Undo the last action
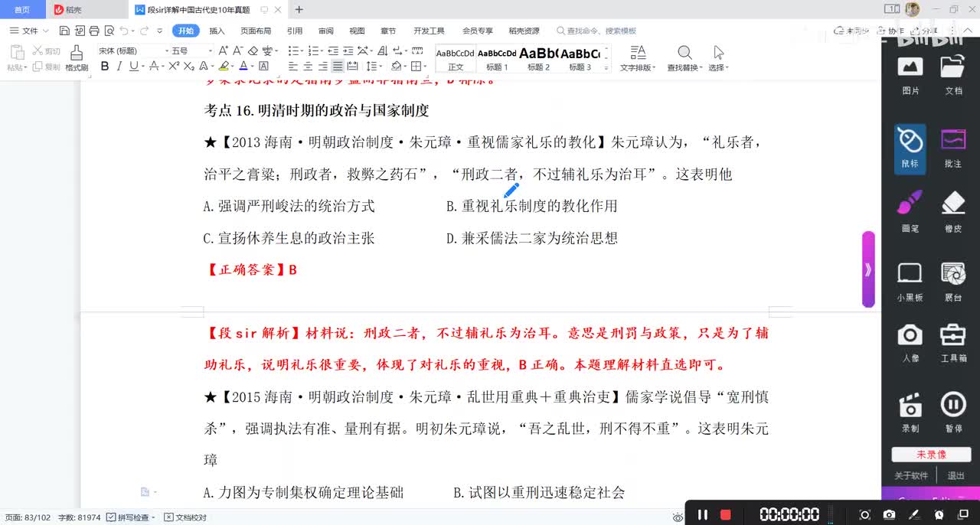The height and width of the screenshot is (525, 980). tap(123, 31)
